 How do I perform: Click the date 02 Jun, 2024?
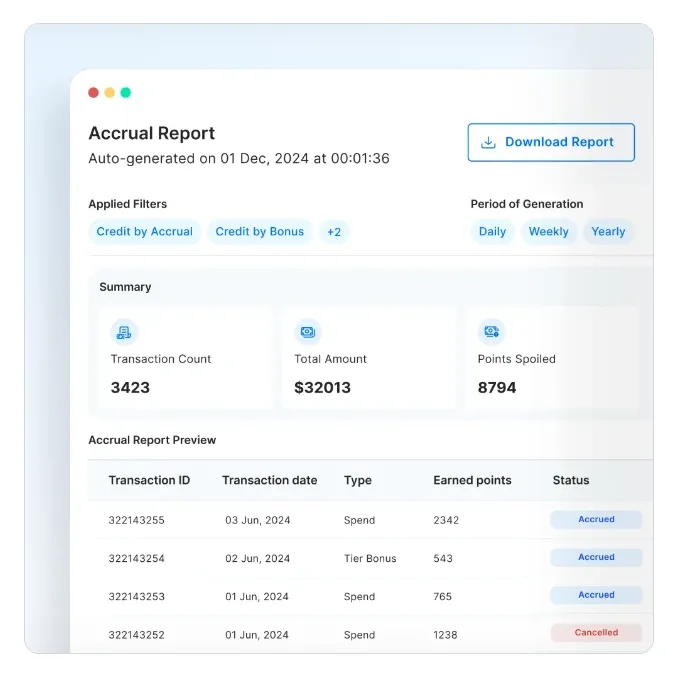coord(258,558)
